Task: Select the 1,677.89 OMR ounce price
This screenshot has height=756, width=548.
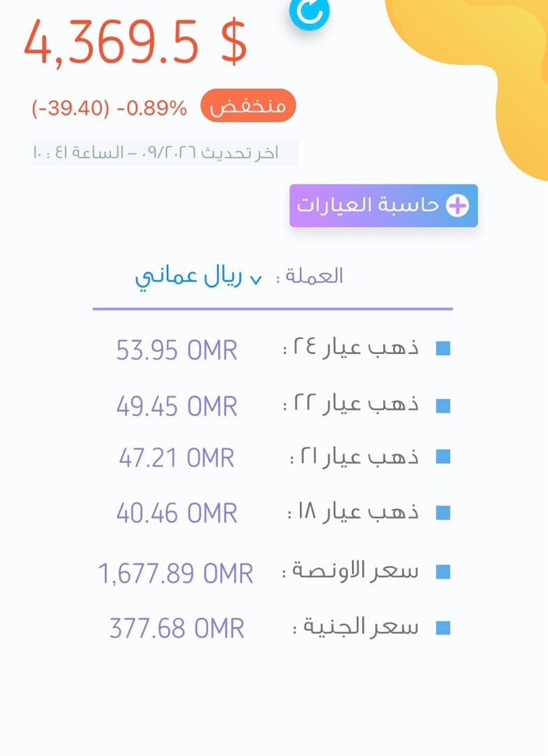Action: pyautogui.click(x=176, y=573)
